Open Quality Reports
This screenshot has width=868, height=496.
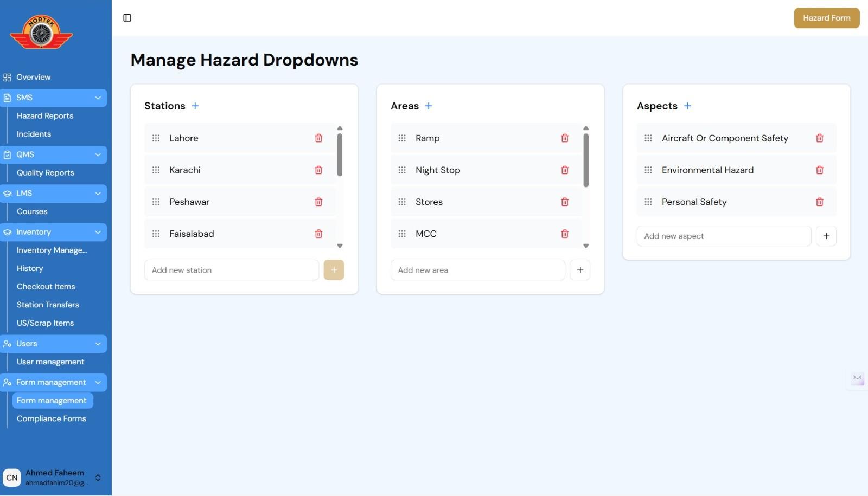pyautogui.click(x=45, y=173)
